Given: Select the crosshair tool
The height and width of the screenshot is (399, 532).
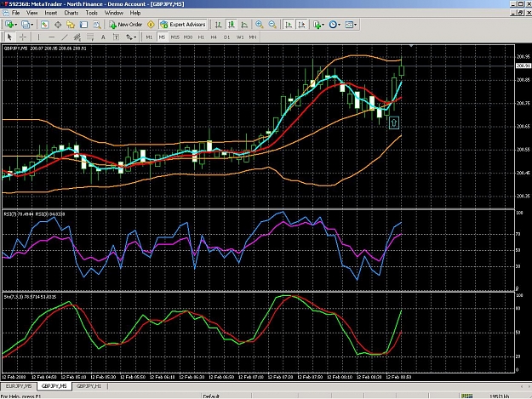Looking at the screenshot, I should coord(23,37).
